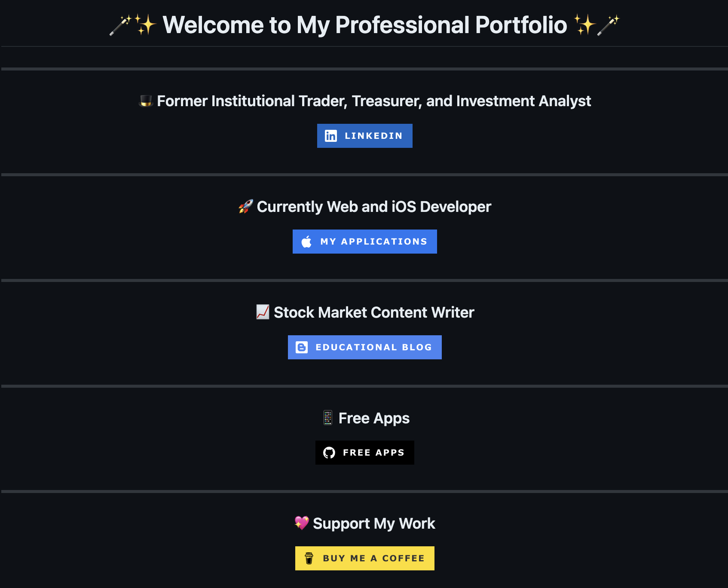Click the top hat emoji

click(x=146, y=101)
